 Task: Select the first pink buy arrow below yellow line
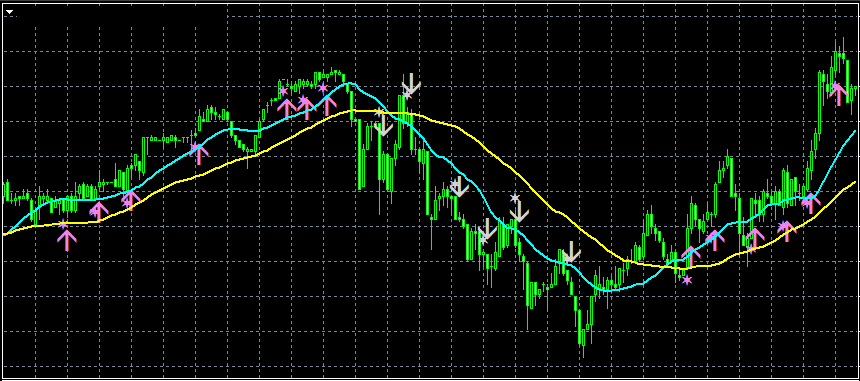point(67,240)
